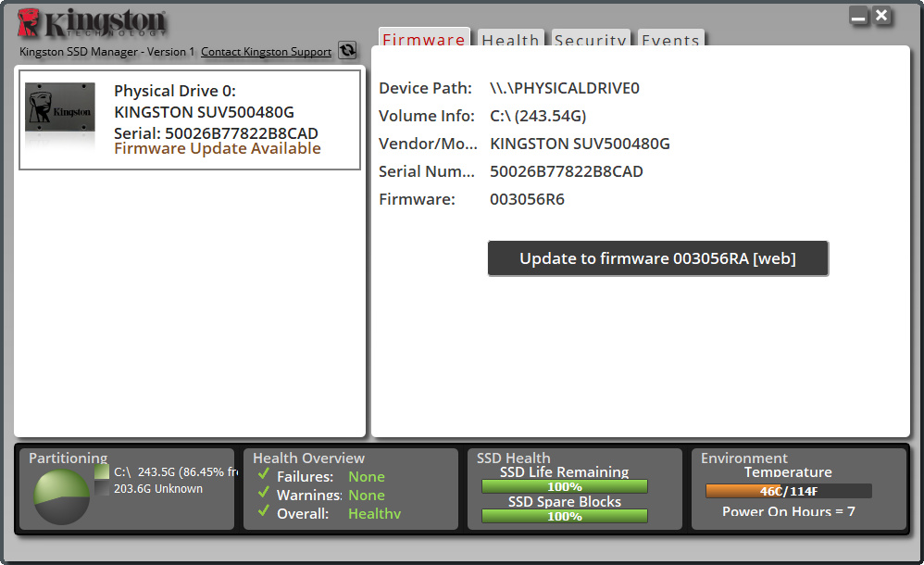Click the Temperature 46C/114F bar
924x565 pixels.
point(788,491)
